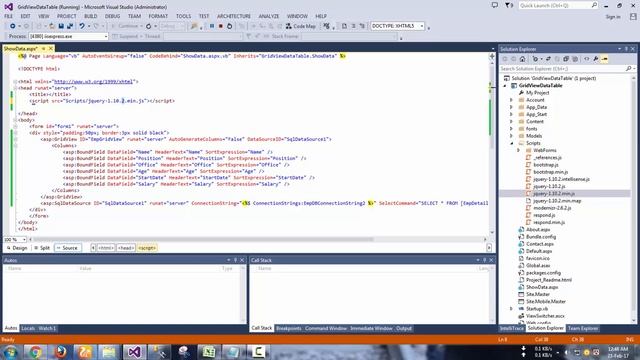Open the ANALYZE menu
640x360 pixels.
pyautogui.click(x=269, y=16)
